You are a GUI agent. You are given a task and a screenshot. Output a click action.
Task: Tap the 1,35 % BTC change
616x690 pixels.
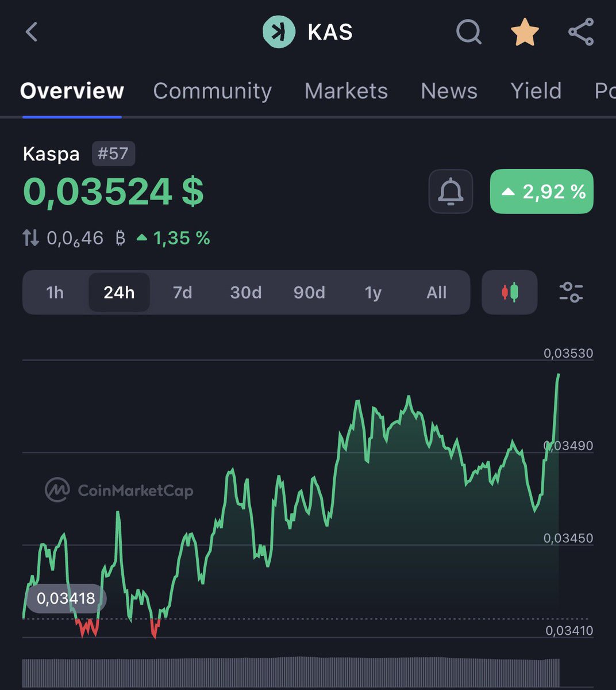click(174, 238)
